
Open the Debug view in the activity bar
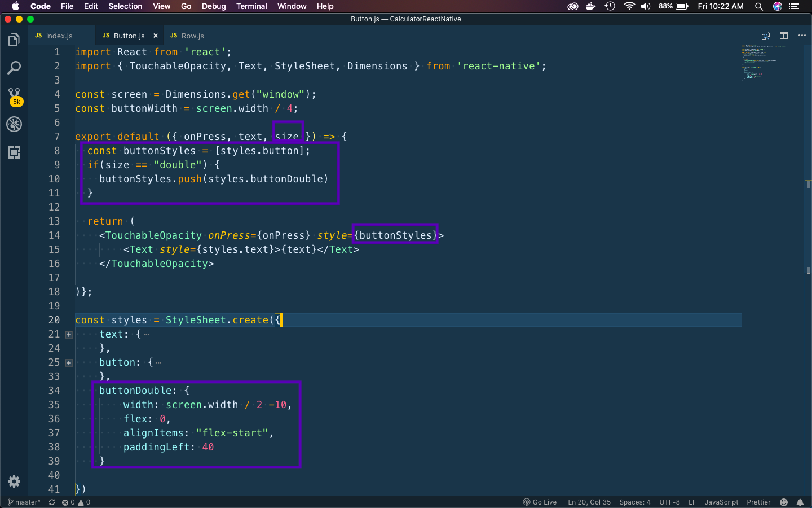(x=14, y=124)
